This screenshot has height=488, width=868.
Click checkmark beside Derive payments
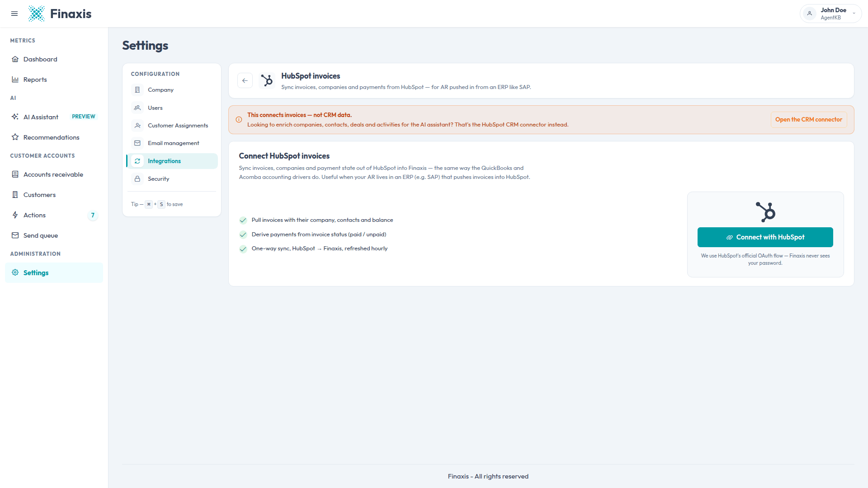(x=243, y=235)
